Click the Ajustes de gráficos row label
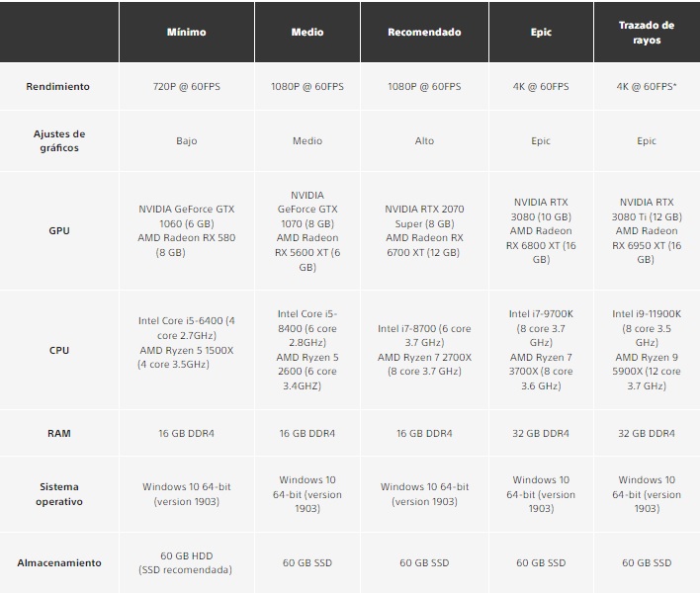 (x=58, y=140)
